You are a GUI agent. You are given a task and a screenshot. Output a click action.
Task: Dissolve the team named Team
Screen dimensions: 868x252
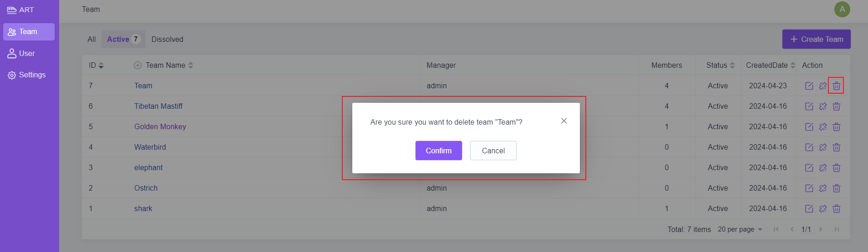pos(822,86)
